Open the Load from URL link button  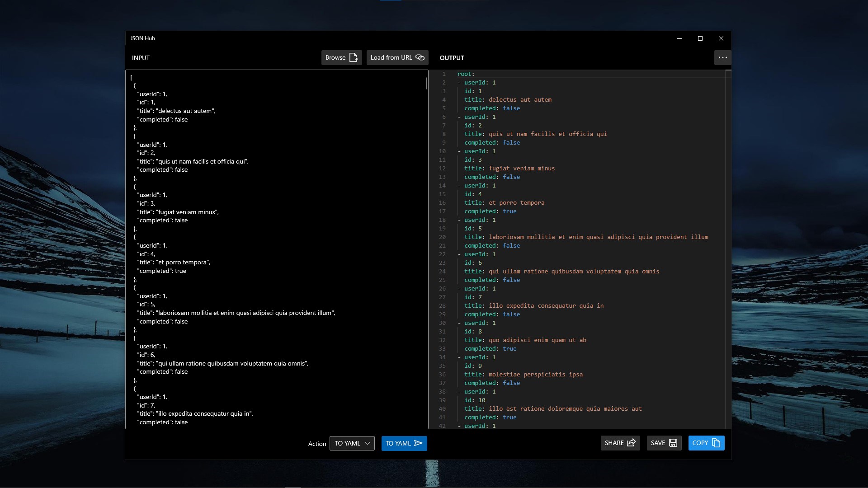coord(397,57)
